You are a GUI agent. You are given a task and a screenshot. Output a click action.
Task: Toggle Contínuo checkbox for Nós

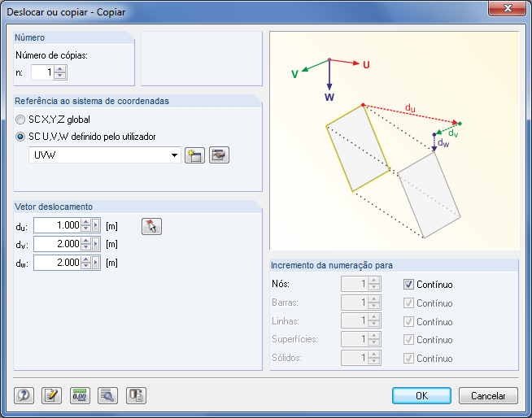[x=408, y=285]
